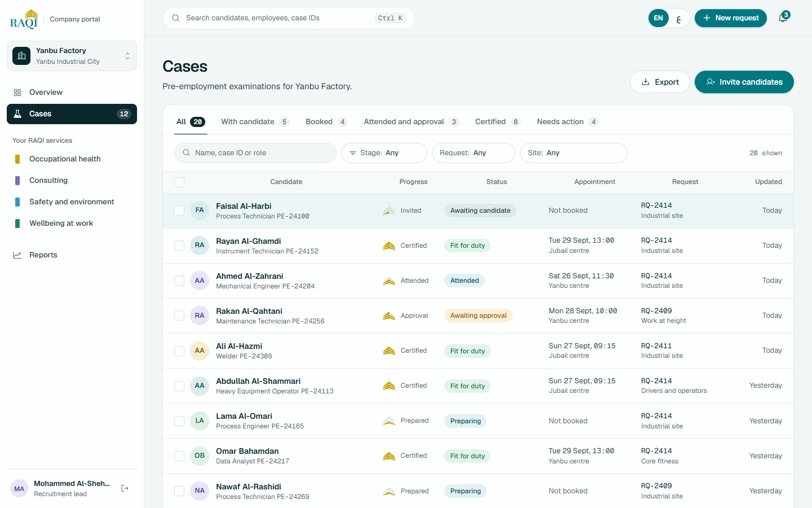
Task: Open the Site filter dropdown
Action: (x=573, y=153)
